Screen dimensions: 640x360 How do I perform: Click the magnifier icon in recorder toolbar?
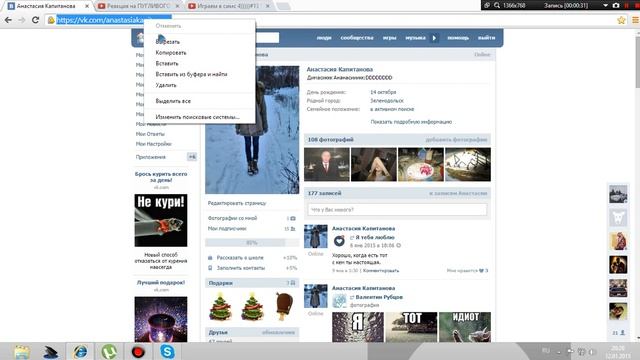click(x=497, y=5)
